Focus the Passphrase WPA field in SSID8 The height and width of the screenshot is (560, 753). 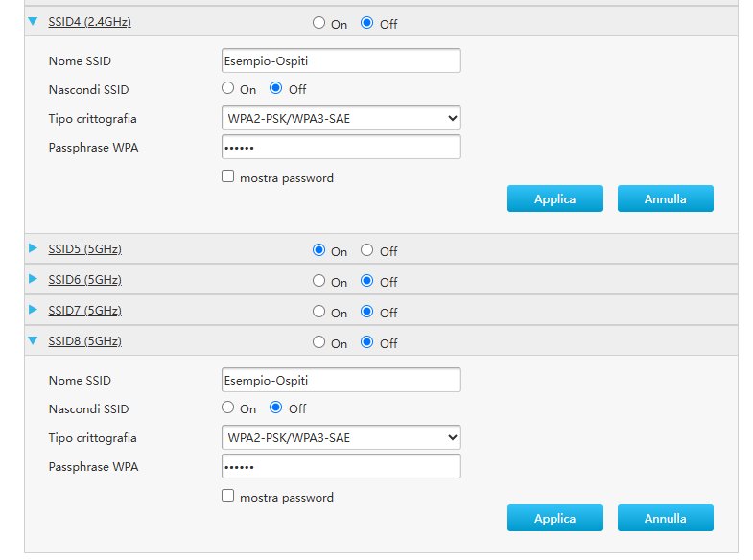(x=341, y=466)
